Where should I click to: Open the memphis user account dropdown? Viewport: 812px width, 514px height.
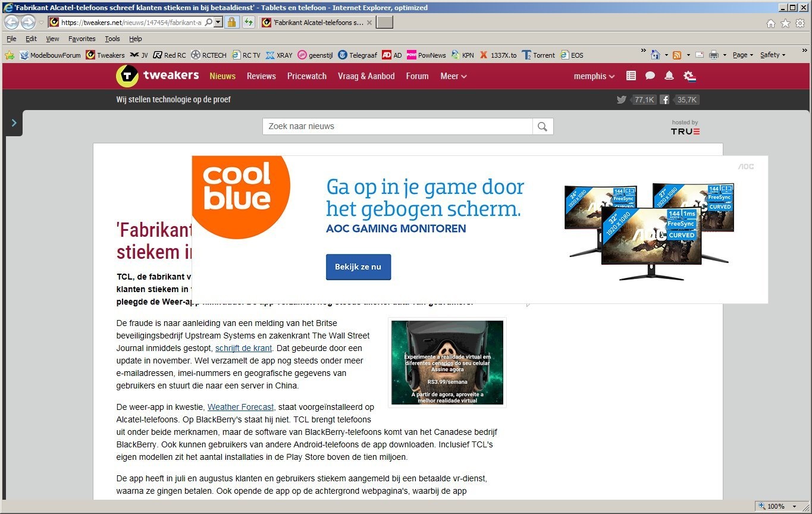pyautogui.click(x=594, y=76)
